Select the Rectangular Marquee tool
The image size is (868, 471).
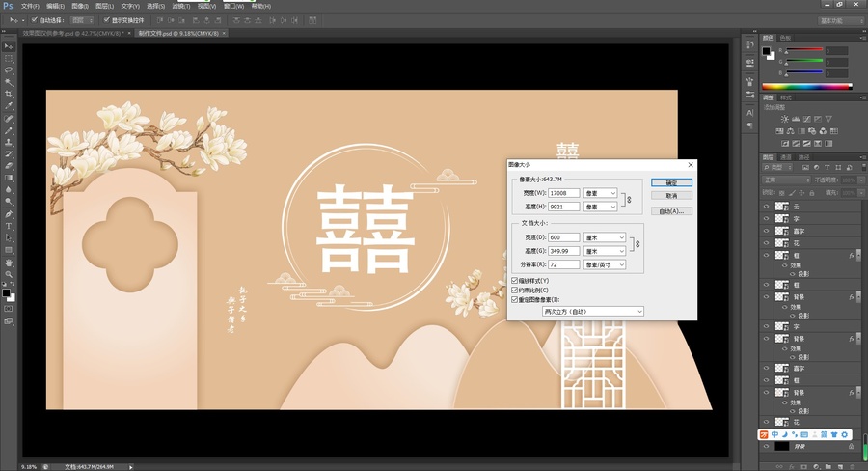(x=9, y=59)
